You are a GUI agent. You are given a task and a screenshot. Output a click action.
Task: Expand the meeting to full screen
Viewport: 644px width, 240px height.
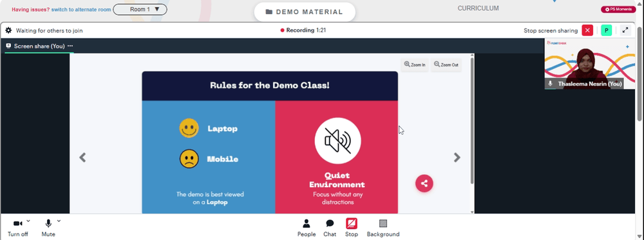click(x=625, y=30)
